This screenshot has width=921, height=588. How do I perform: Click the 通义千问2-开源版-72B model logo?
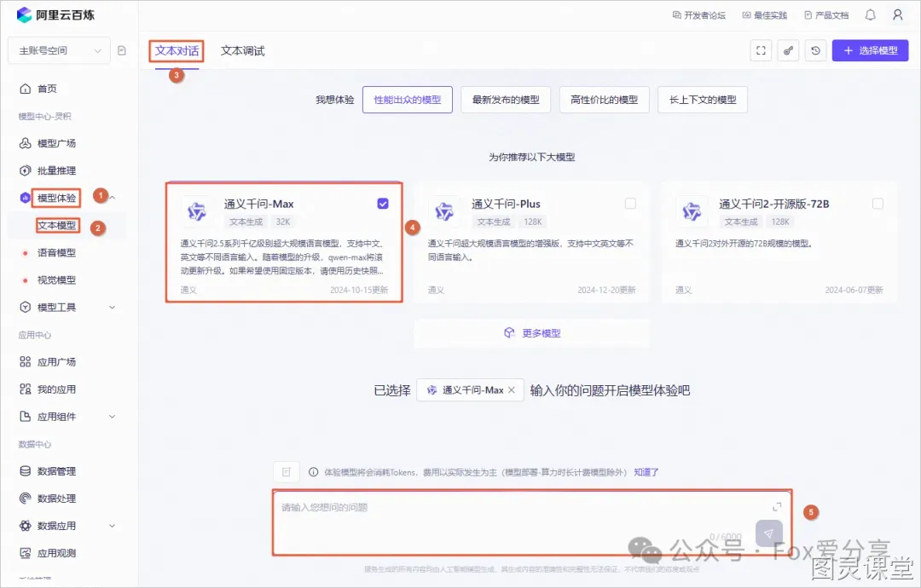click(692, 211)
